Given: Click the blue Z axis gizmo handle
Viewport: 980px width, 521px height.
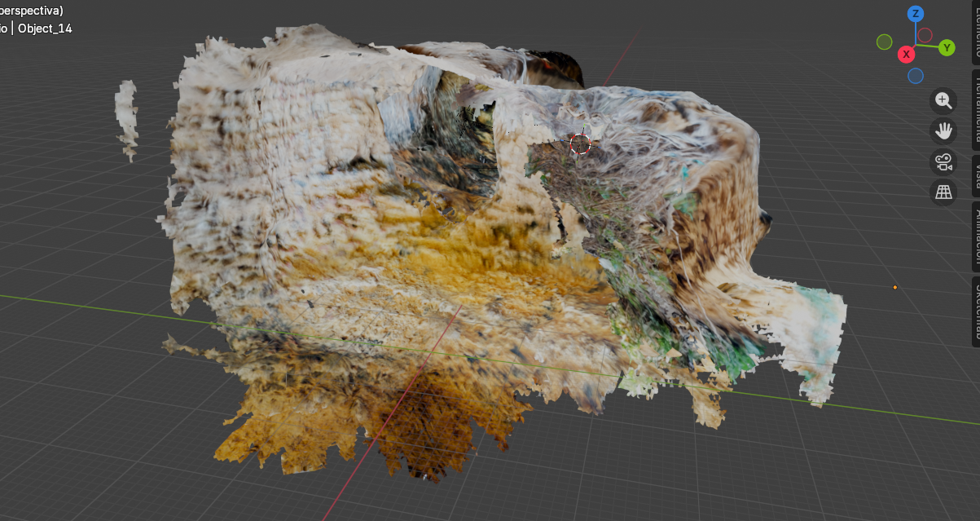Looking at the screenshot, I should pyautogui.click(x=915, y=14).
